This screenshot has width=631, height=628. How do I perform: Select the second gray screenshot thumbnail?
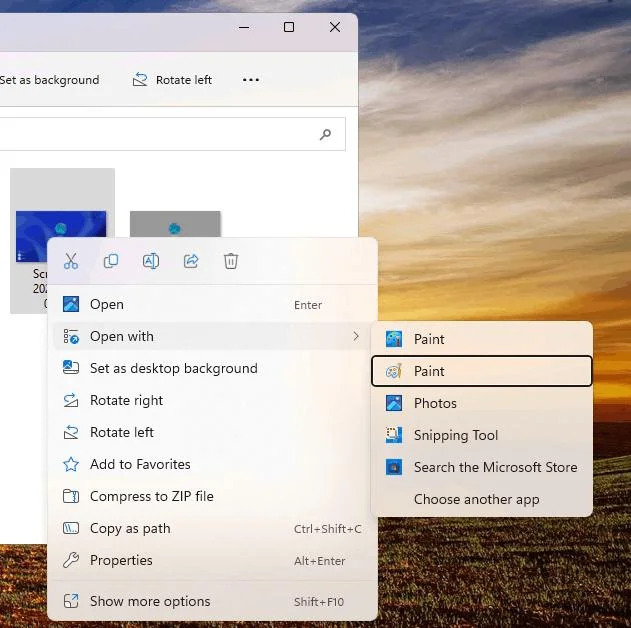click(x=175, y=225)
